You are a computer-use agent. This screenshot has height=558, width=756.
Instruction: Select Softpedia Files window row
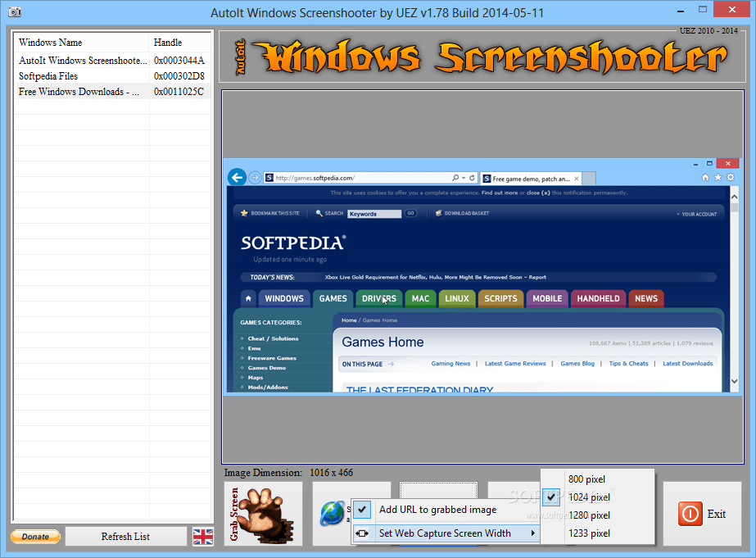point(112,75)
